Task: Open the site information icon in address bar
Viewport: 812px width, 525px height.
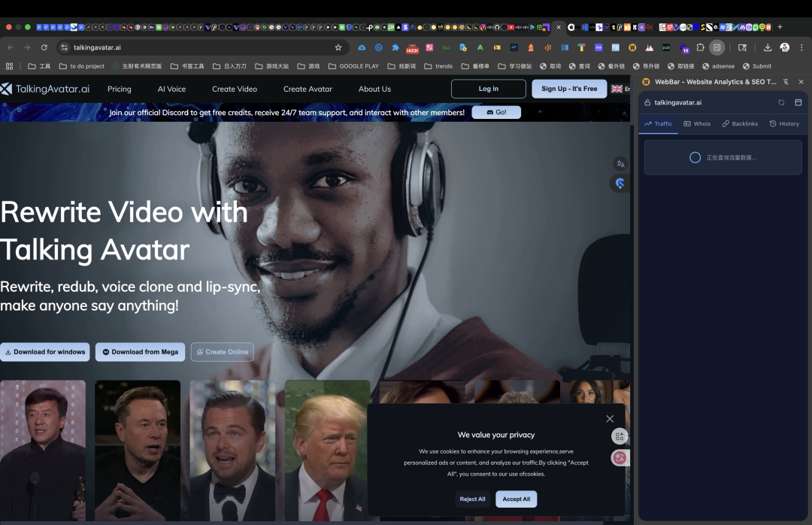Action: 64,47
